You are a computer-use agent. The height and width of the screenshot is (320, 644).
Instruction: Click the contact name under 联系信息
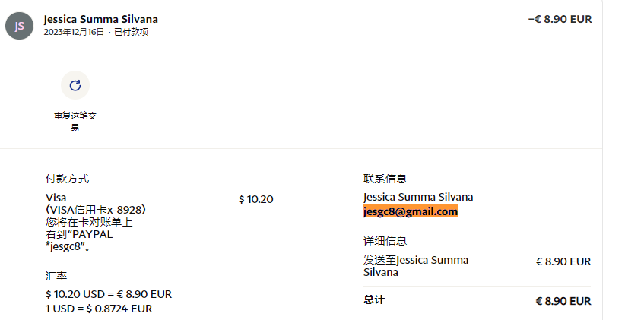coord(418,197)
